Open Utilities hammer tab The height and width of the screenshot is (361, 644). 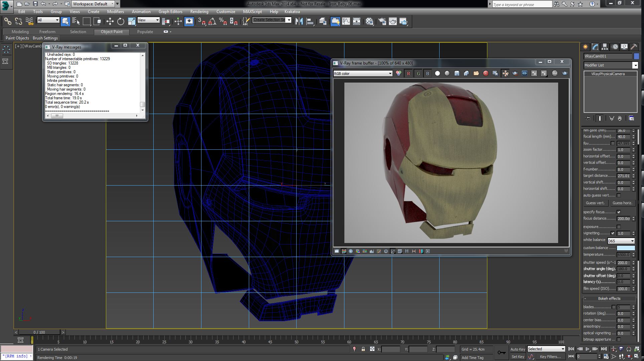coord(634,47)
